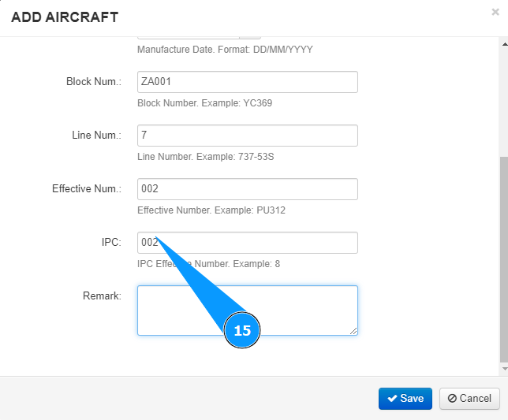
Task: Click the Block Num. label
Action: (94, 82)
